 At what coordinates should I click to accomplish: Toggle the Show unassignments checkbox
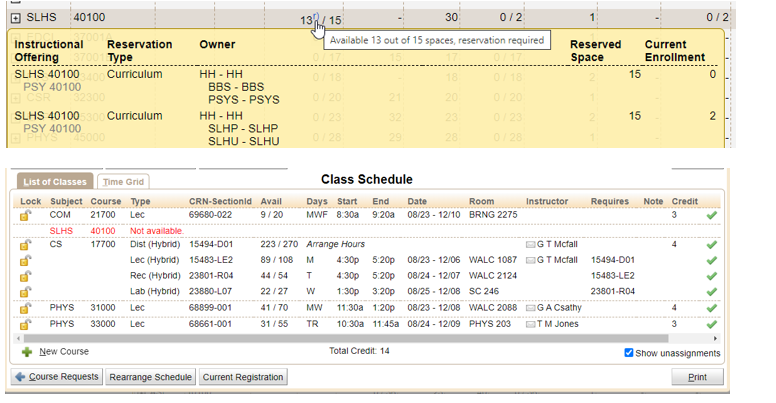(x=628, y=353)
